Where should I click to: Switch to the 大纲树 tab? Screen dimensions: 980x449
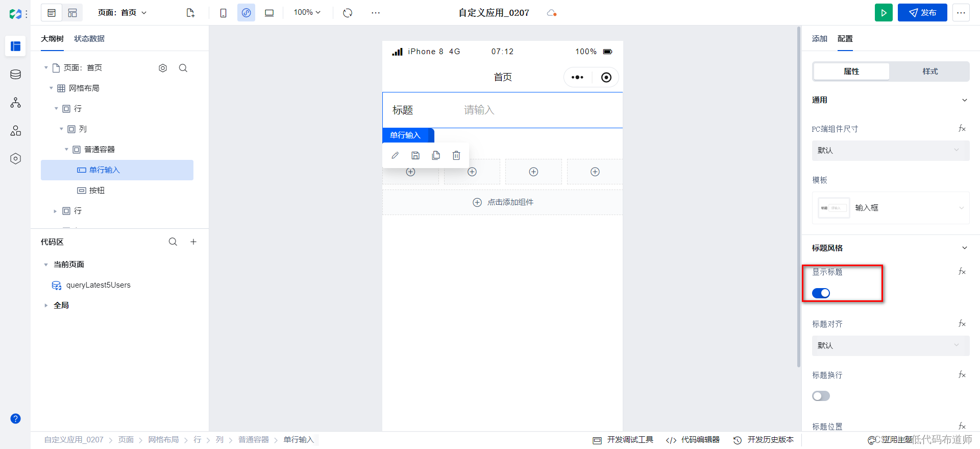click(52, 39)
